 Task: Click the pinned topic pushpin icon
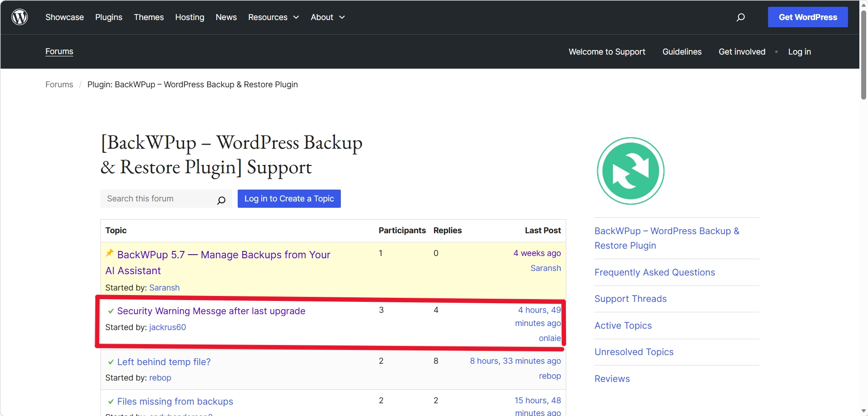tap(110, 253)
